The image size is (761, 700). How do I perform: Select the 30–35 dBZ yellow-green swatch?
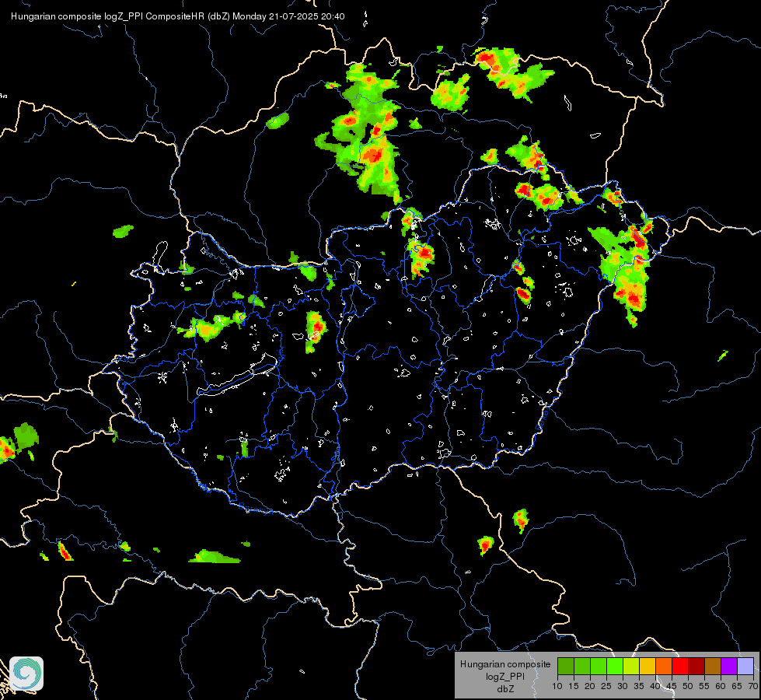point(631,666)
